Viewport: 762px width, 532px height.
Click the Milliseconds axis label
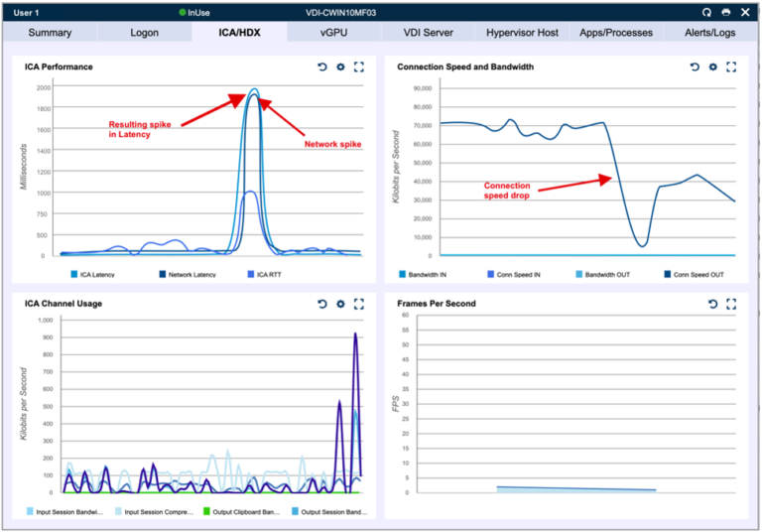[24, 167]
